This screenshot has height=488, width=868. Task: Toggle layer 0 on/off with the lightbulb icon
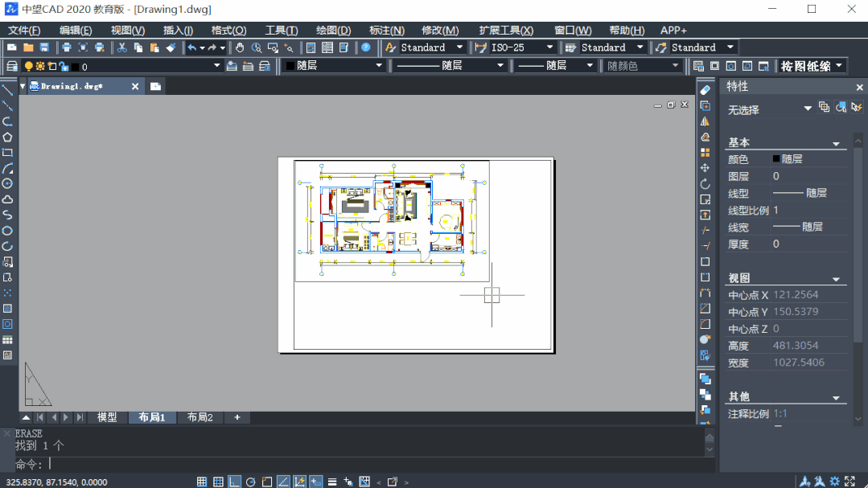coord(28,67)
